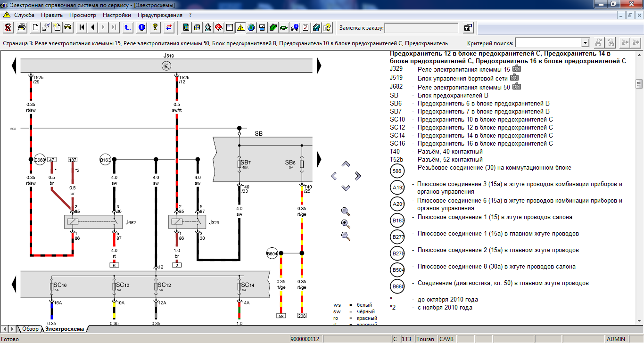Click the order note properties icon

click(x=468, y=27)
